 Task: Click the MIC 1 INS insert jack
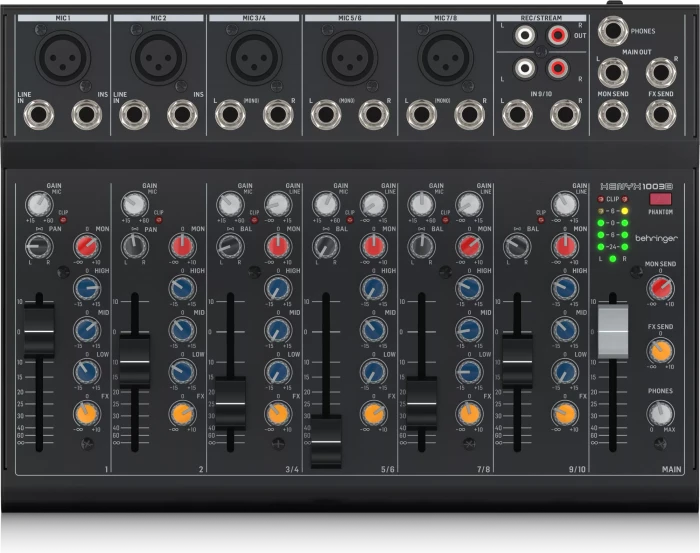[x=87, y=115]
